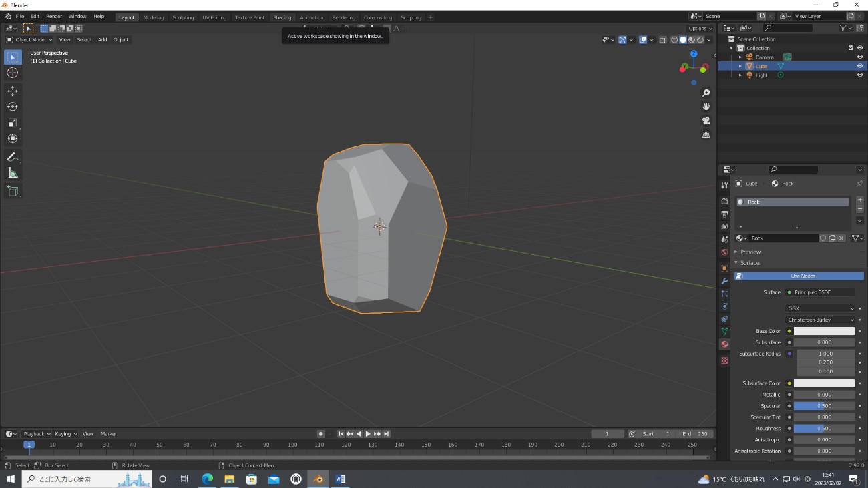Open the Texture properties checker tab
This screenshot has width=868, height=488.
pyautogui.click(x=724, y=360)
